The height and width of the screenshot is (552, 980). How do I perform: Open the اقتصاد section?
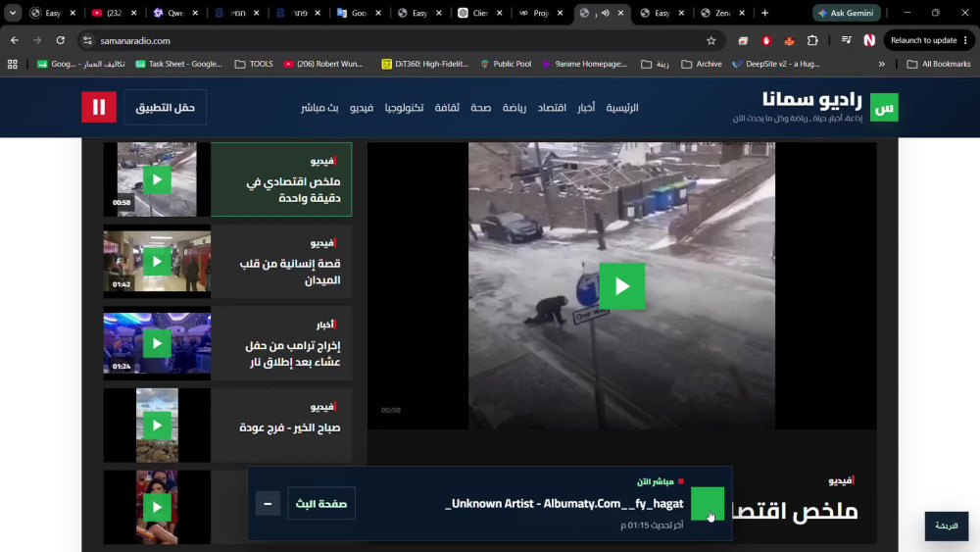click(x=552, y=108)
